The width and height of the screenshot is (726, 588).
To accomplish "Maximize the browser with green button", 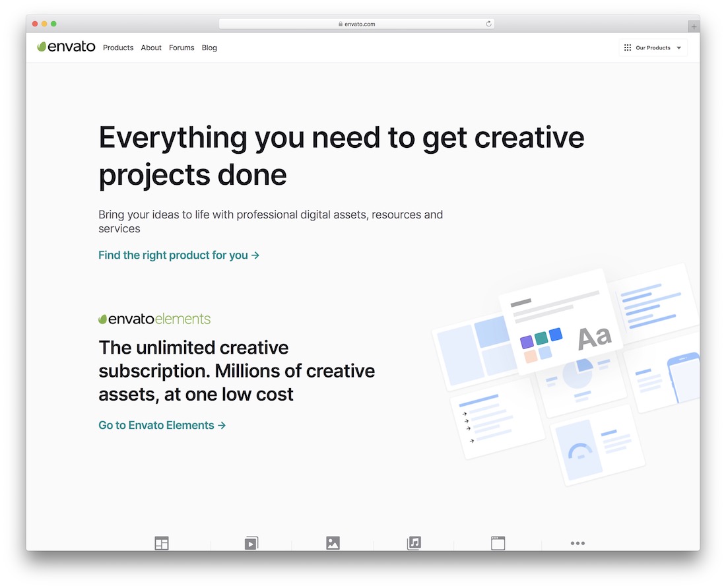I will (53, 24).
